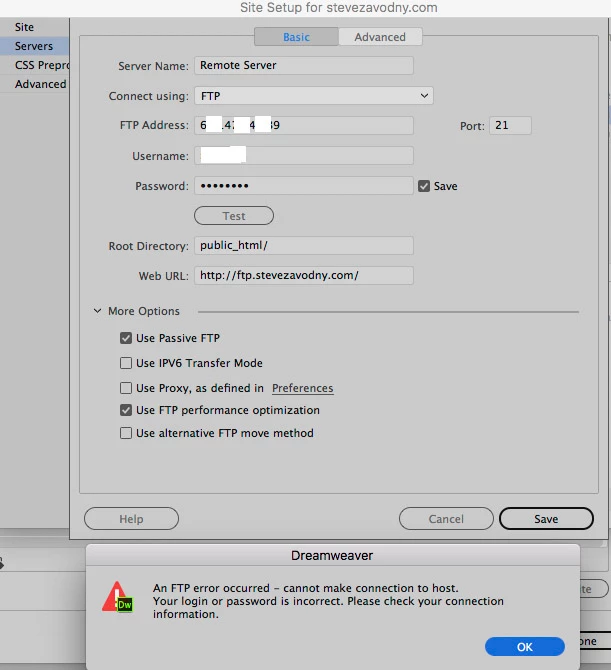Disable Use FTP performance optimization
The image size is (611, 670).
[x=126, y=410]
